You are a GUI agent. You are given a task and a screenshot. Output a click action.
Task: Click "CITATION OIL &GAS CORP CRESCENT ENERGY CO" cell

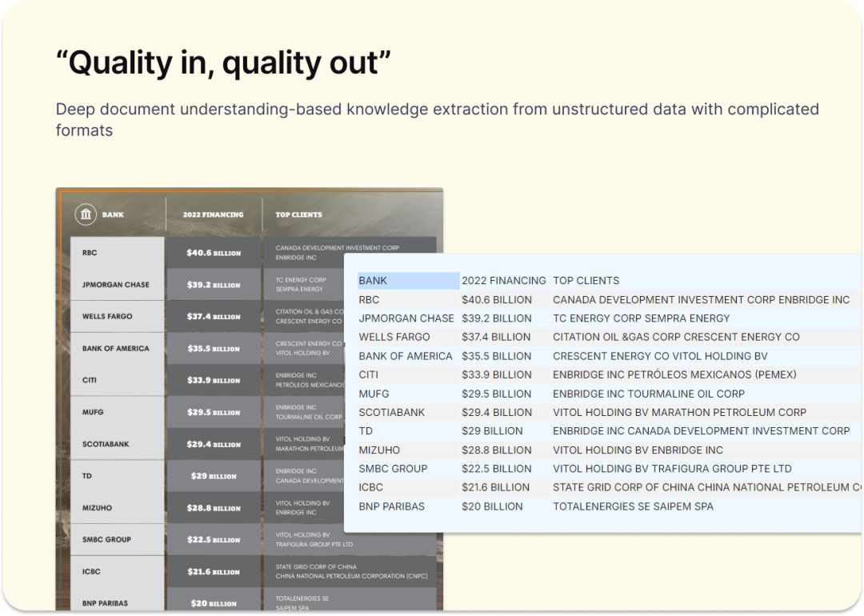pyautogui.click(x=676, y=338)
